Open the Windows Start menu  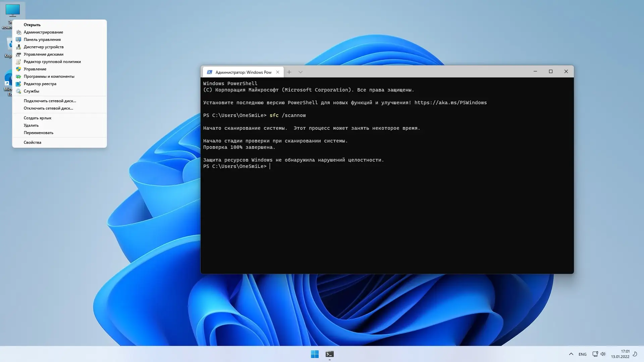tap(315, 354)
